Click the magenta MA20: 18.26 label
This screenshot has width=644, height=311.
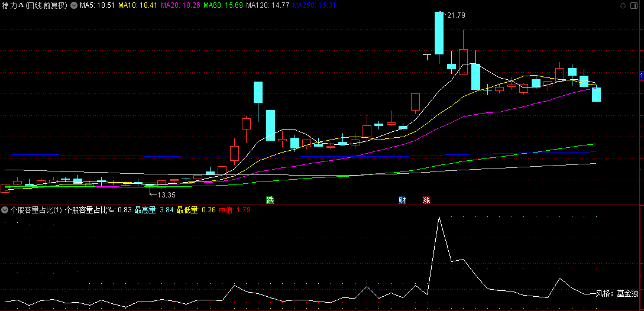click(180, 5)
